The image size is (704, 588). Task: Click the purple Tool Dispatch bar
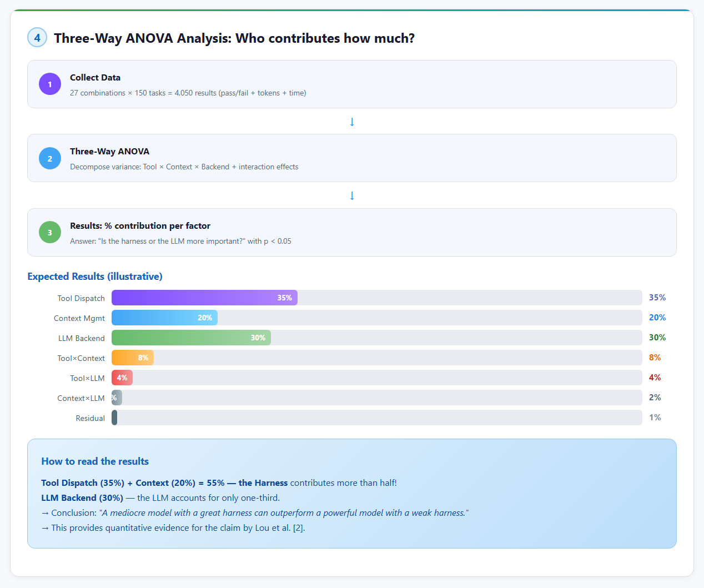click(x=204, y=298)
